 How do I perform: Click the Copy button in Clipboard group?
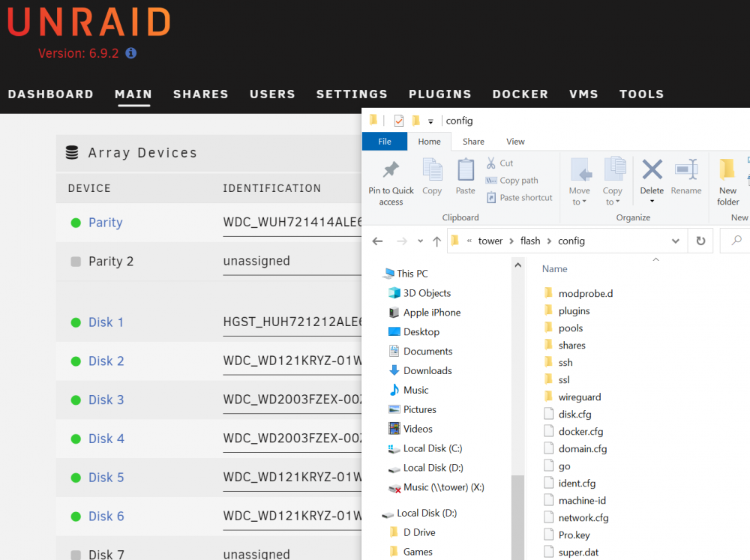432,176
